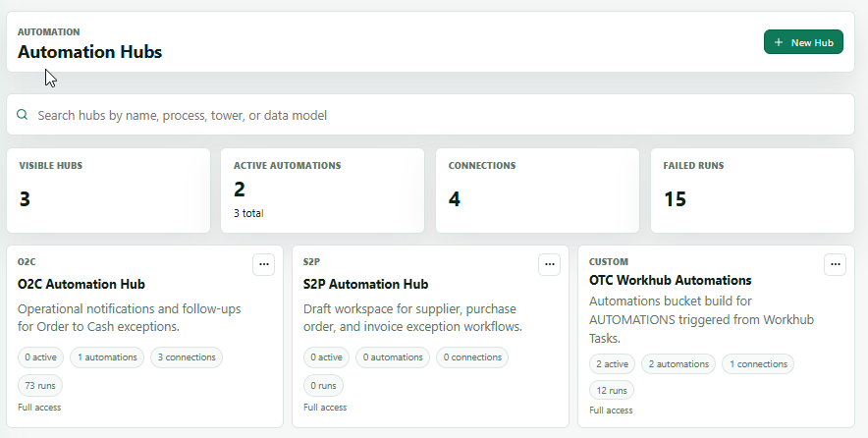Click the '0 runs' chip
Image resolution: width=868 pixels, height=438 pixels.
click(323, 385)
